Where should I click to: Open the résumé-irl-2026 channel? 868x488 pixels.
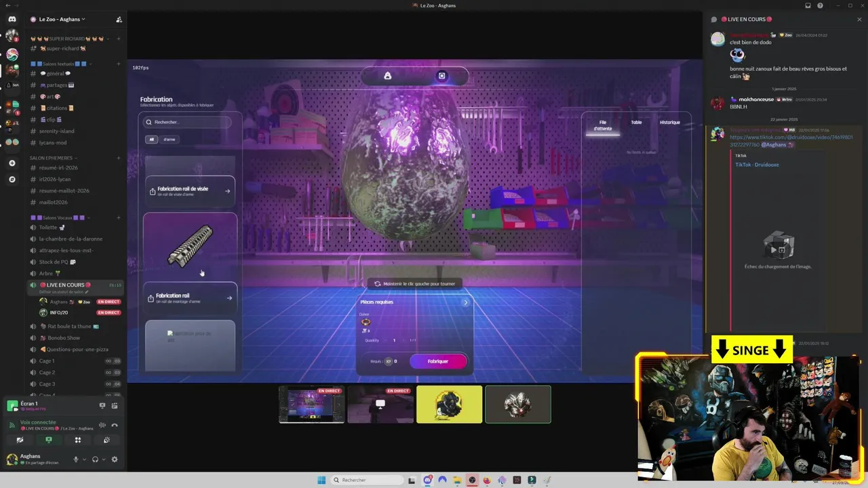tap(75, 167)
